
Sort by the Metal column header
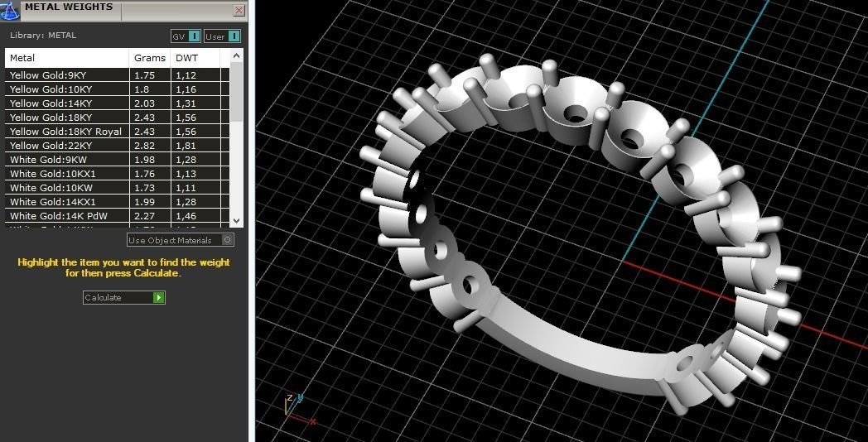click(67, 58)
